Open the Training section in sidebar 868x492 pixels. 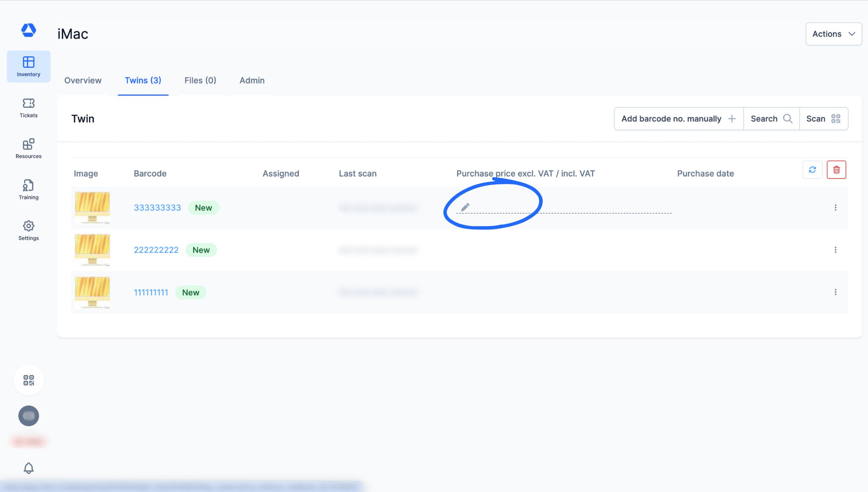coord(28,190)
